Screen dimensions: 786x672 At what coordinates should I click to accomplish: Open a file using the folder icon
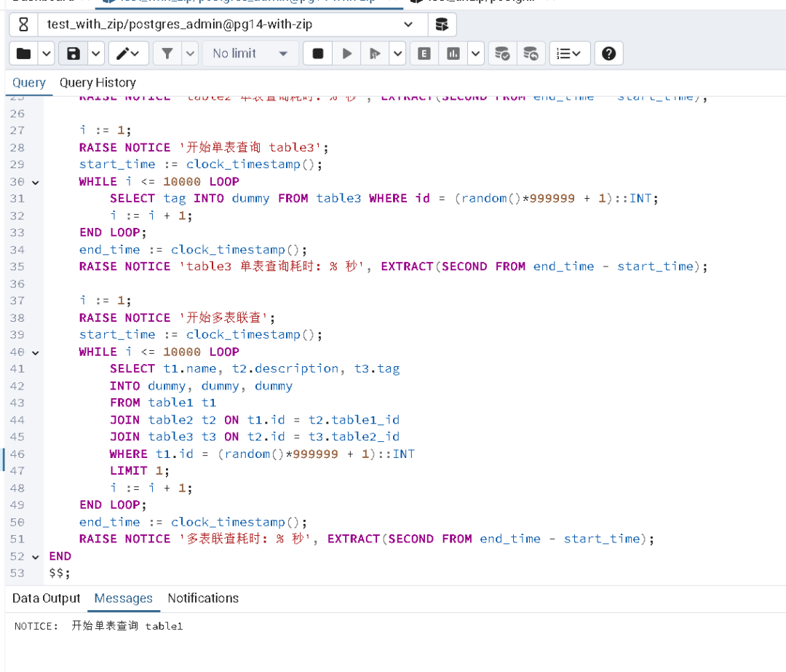click(24, 53)
